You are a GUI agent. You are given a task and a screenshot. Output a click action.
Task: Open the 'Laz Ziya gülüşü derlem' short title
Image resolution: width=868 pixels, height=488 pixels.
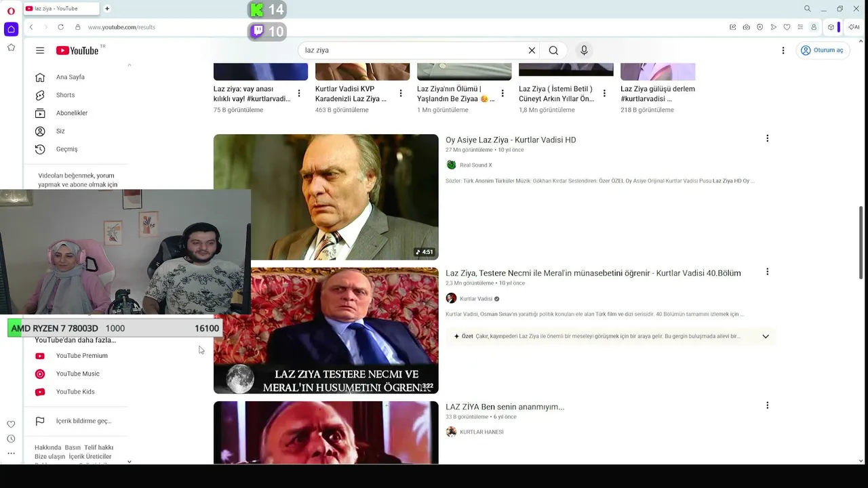(x=658, y=94)
